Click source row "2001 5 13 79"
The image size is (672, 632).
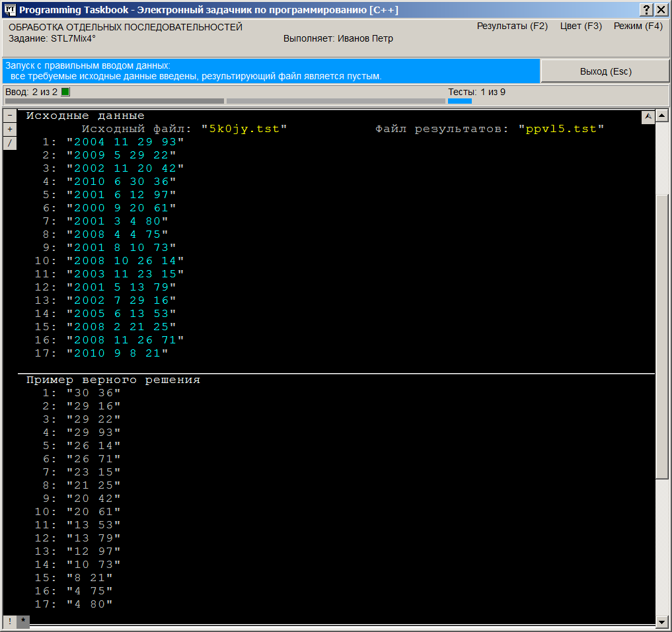(122, 287)
